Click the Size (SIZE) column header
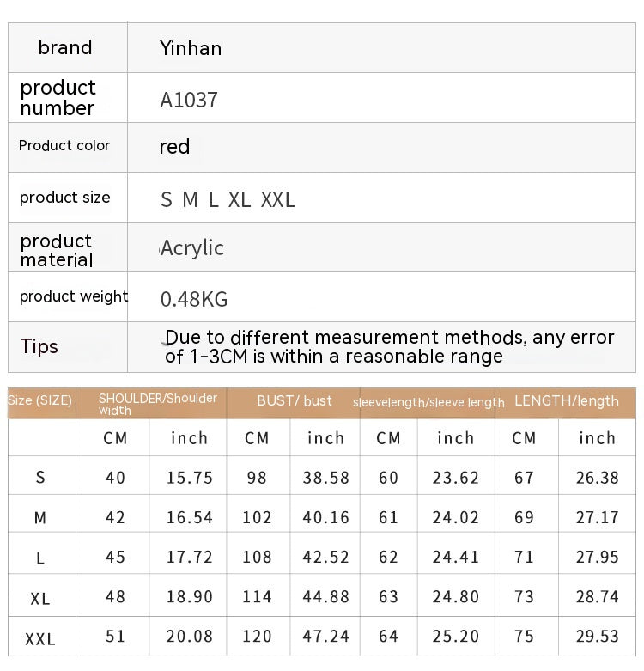The width and height of the screenshot is (644, 671). point(40,400)
